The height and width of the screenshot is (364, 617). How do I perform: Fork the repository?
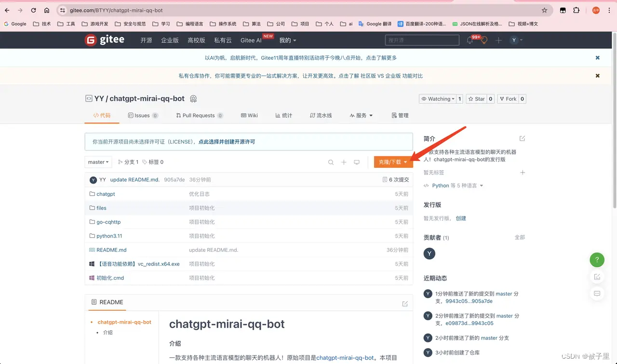tap(508, 99)
